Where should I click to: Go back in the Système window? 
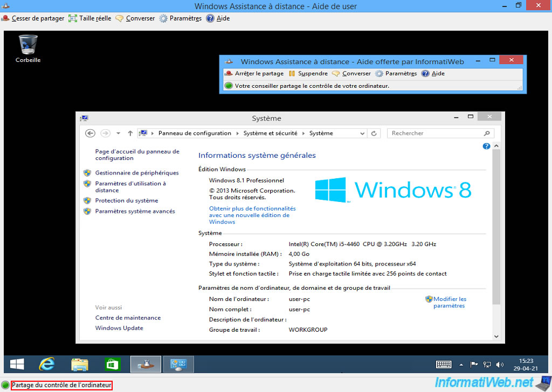[x=90, y=133]
